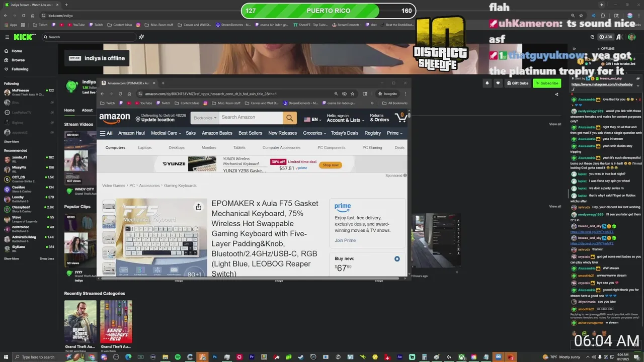Open Spotify from the taskbar
Image resolution: width=644 pixels, height=362 pixels.
[x=178, y=357]
